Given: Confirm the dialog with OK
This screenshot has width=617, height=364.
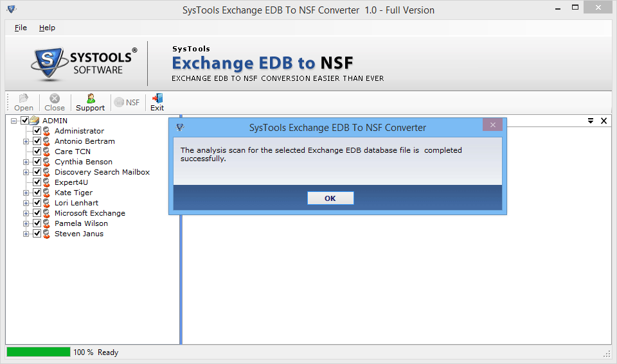Looking at the screenshot, I should (x=330, y=198).
